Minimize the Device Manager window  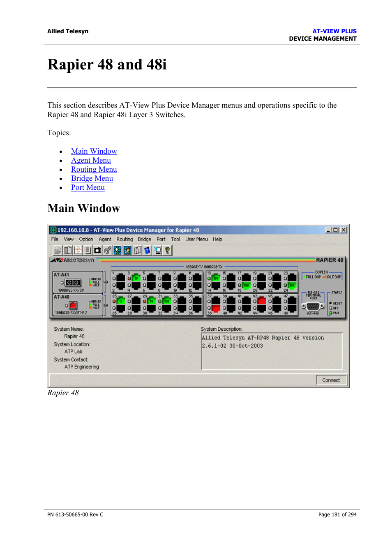coord(329,230)
